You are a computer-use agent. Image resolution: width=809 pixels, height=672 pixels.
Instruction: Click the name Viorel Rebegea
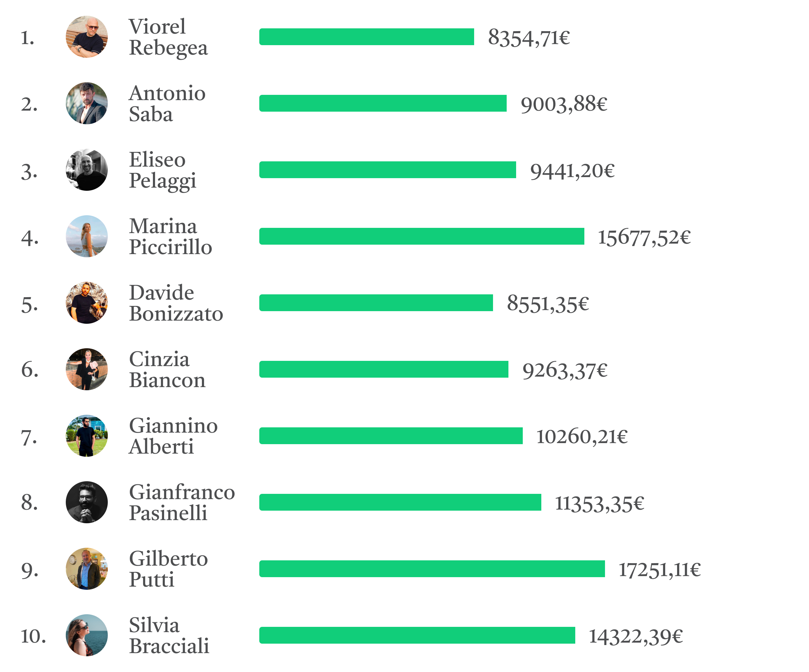point(168,37)
